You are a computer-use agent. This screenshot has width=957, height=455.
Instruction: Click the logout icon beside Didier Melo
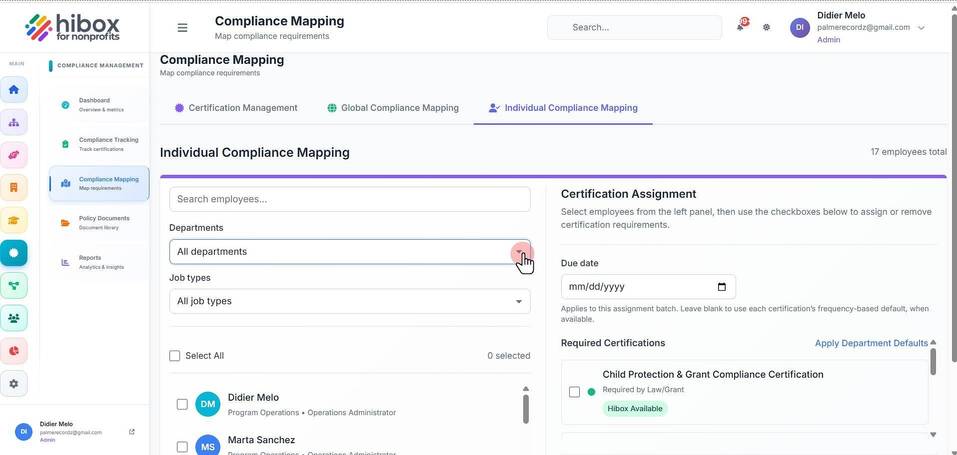coord(132,432)
